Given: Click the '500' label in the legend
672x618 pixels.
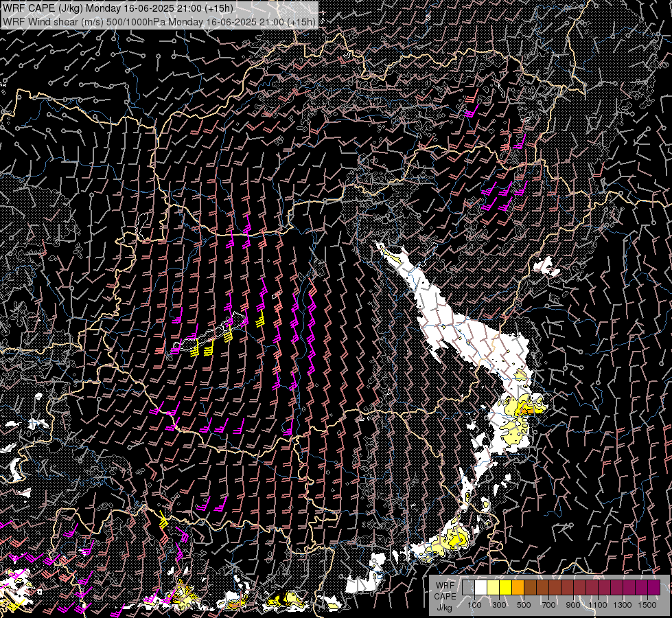Looking at the screenshot, I should pos(524,605).
